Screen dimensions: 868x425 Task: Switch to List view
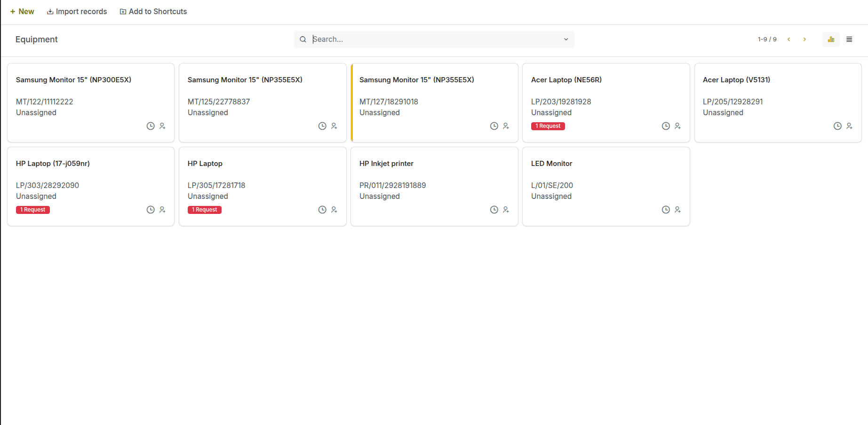pyautogui.click(x=849, y=39)
